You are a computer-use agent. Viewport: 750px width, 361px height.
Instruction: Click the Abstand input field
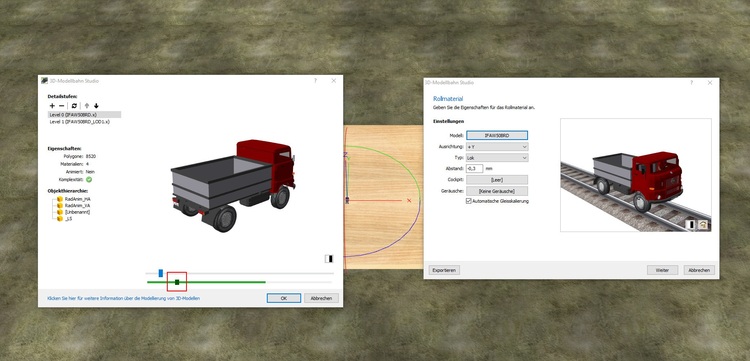[x=474, y=168]
